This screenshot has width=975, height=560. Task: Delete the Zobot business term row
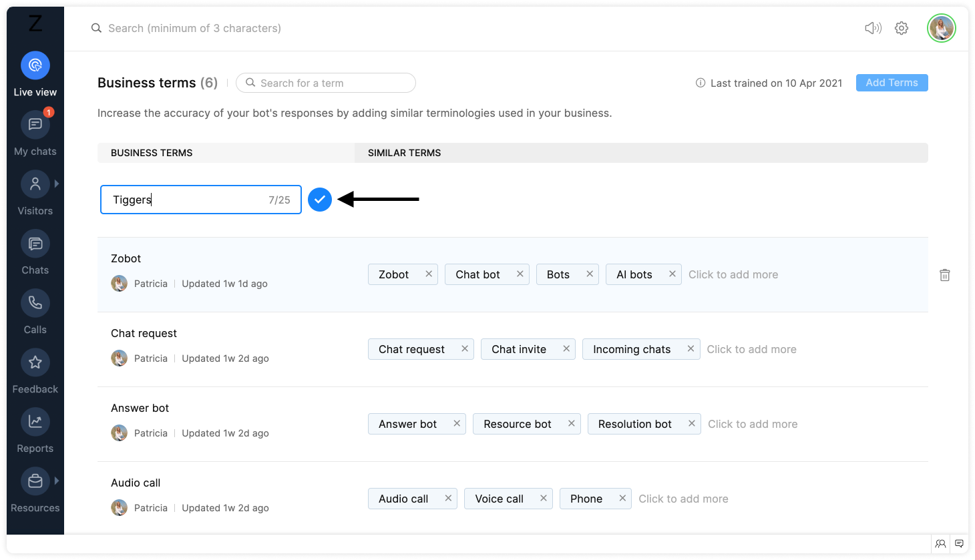tap(945, 275)
